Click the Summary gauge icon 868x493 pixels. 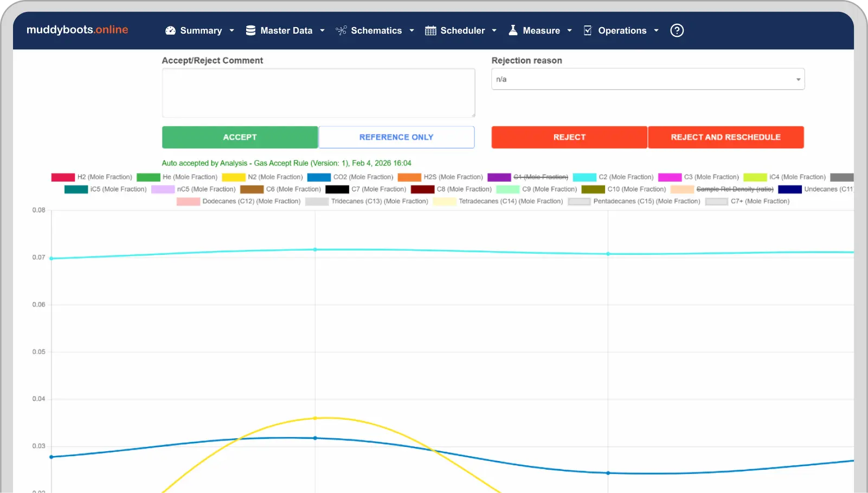point(170,31)
